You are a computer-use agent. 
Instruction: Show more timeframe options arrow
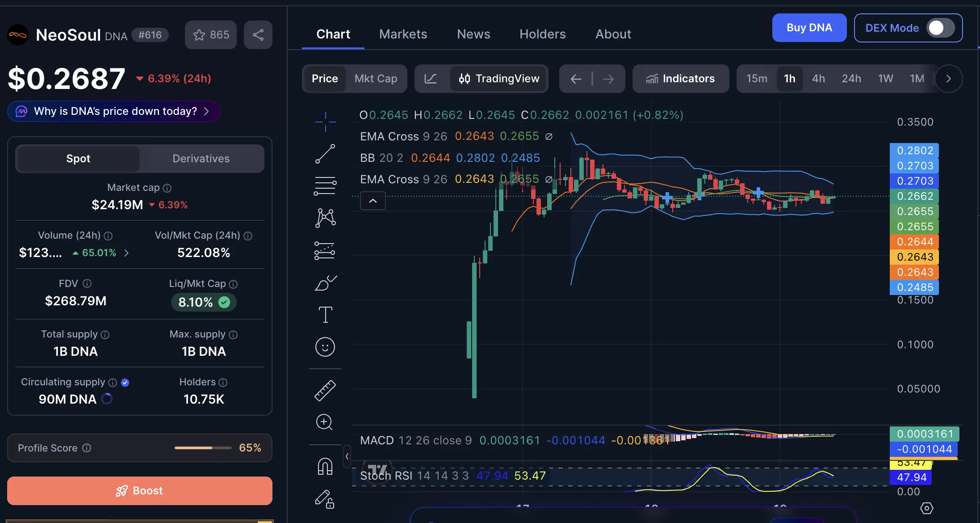point(948,79)
